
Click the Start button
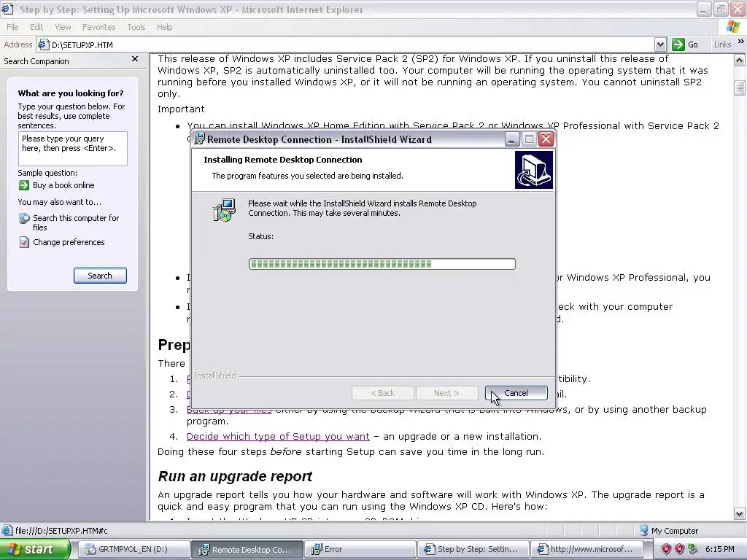click(x=35, y=549)
